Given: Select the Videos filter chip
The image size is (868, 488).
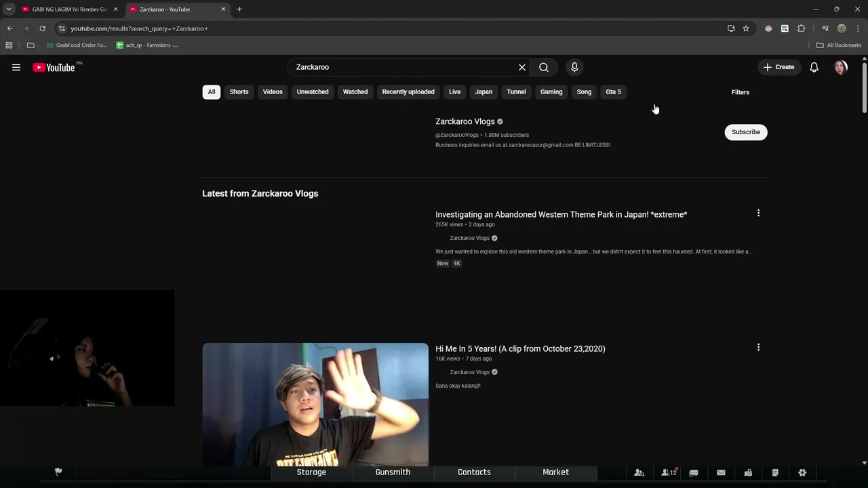Looking at the screenshot, I should pyautogui.click(x=273, y=92).
